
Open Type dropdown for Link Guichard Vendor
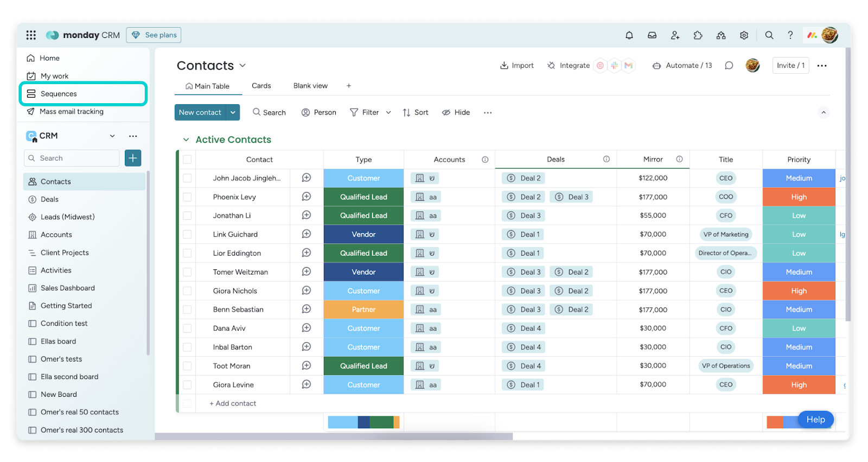363,235
